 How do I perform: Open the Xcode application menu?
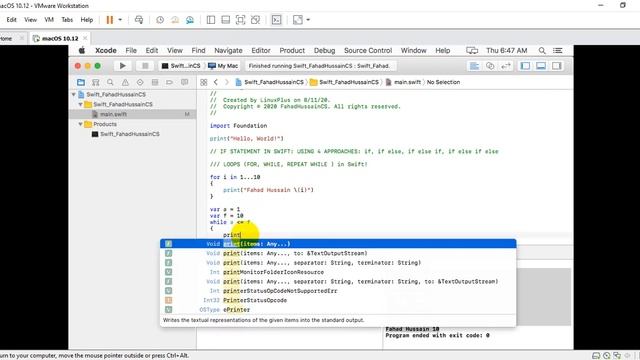(x=106, y=51)
